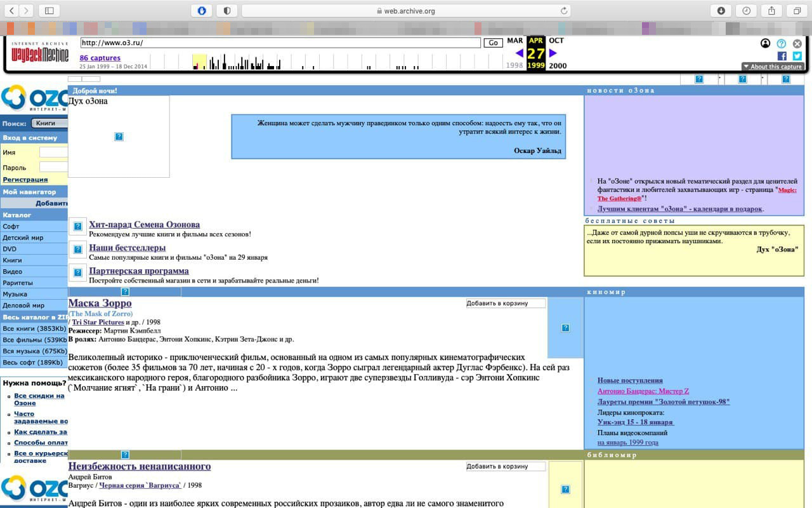Open the Регистрация link
This screenshot has height=508, width=812.
click(25, 180)
